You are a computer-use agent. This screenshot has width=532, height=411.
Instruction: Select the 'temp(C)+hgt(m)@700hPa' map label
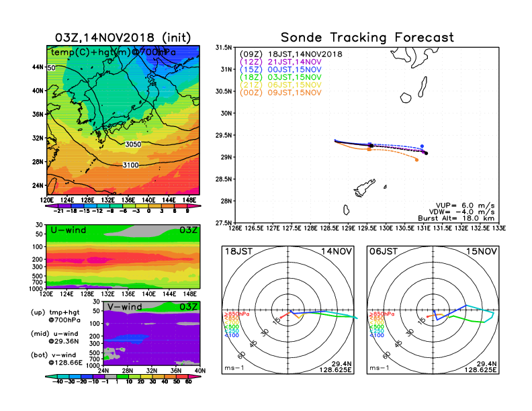[114, 52]
